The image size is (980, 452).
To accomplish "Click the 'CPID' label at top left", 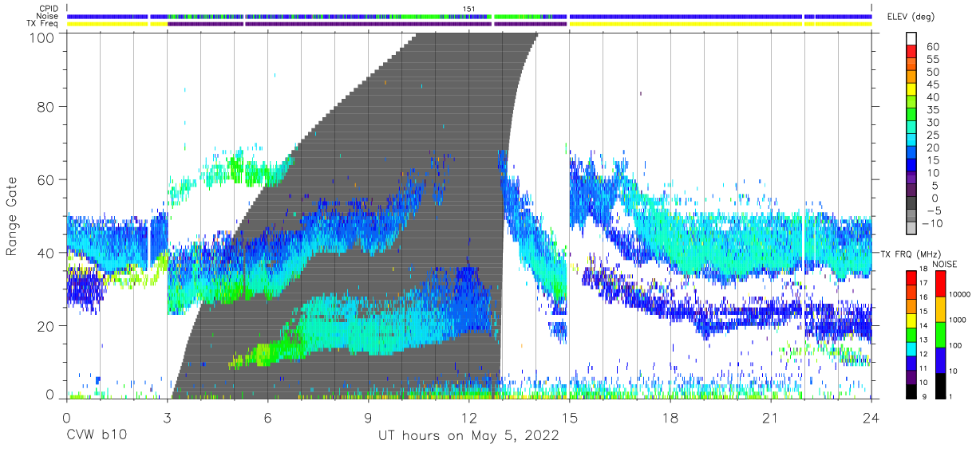I will pyautogui.click(x=49, y=9).
